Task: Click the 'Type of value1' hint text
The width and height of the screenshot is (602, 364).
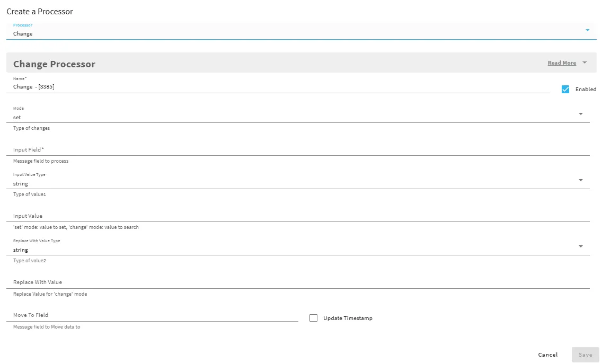Action: (x=30, y=194)
